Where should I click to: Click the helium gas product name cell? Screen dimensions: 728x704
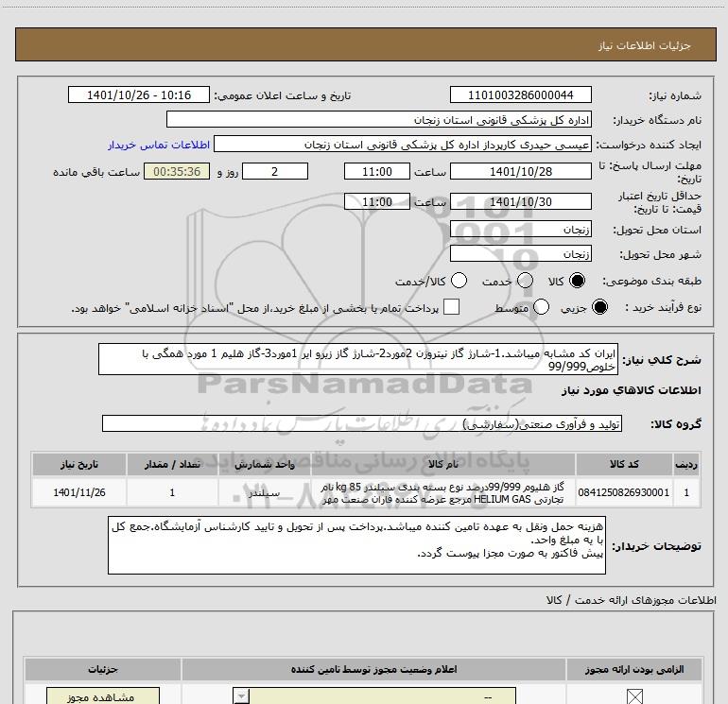click(442, 492)
